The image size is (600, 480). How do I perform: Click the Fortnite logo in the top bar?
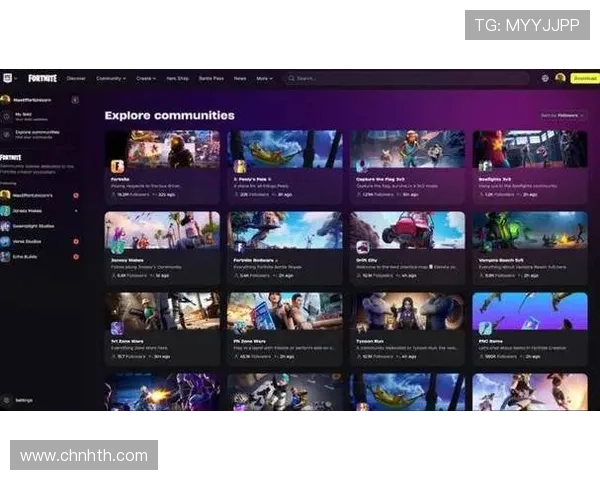pos(42,78)
